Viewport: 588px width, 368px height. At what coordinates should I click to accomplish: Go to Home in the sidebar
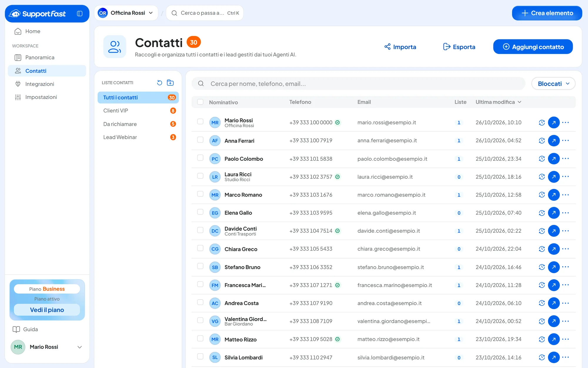47,31
